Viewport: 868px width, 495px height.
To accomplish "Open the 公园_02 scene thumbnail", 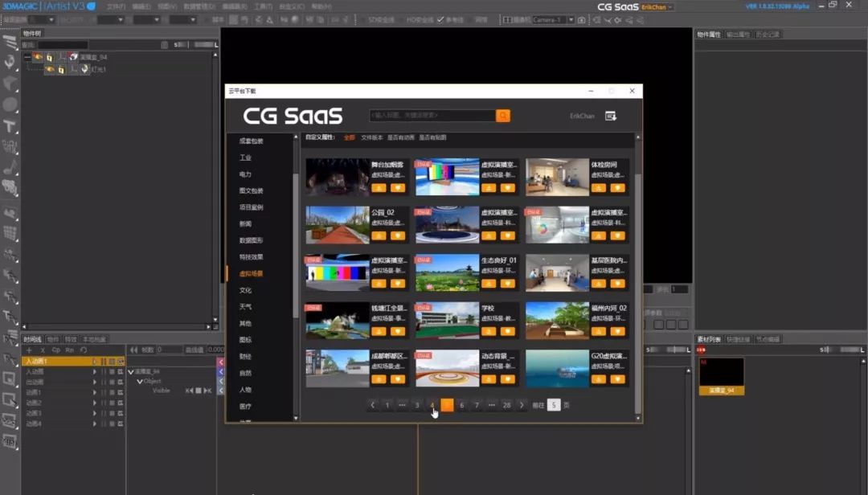I will (338, 225).
